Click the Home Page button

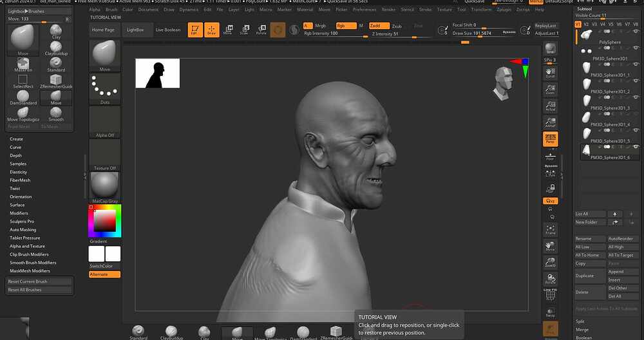tap(104, 30)
